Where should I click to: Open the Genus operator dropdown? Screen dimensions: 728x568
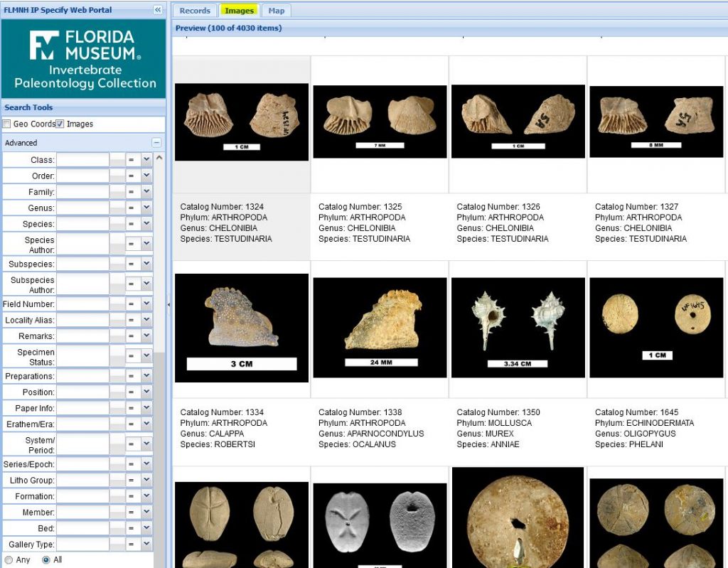[146, 208]
